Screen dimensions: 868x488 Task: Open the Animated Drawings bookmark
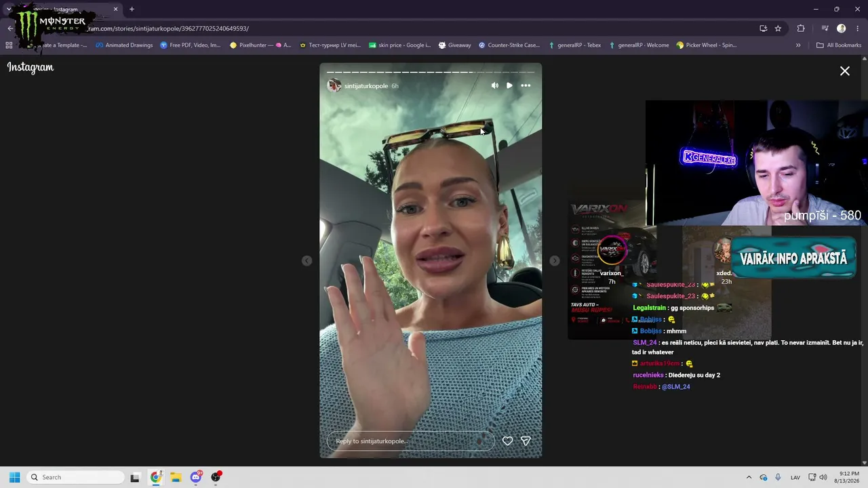(124, 45)
